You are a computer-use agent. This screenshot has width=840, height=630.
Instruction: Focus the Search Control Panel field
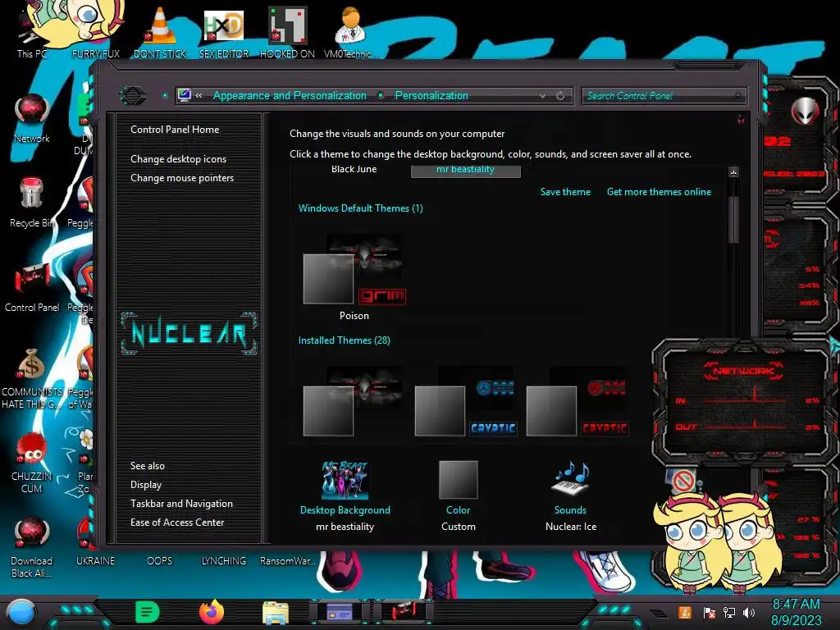(663, 96)
